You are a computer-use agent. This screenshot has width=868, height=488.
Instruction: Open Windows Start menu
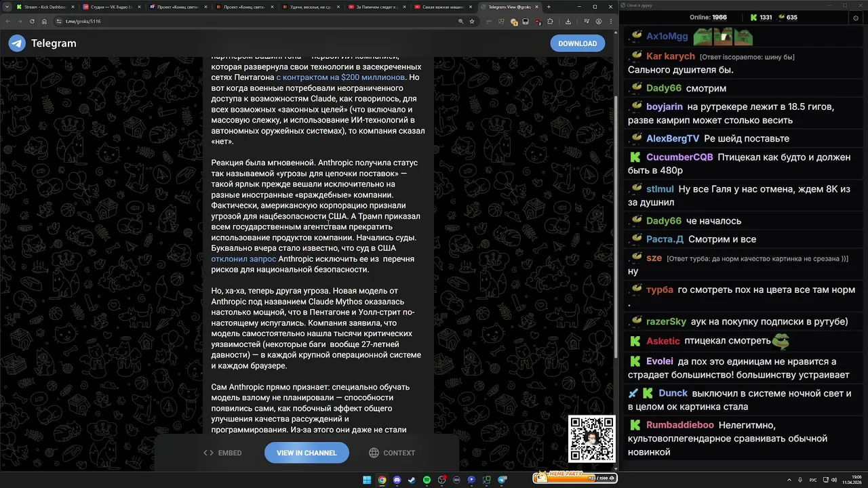click(367, 480)
